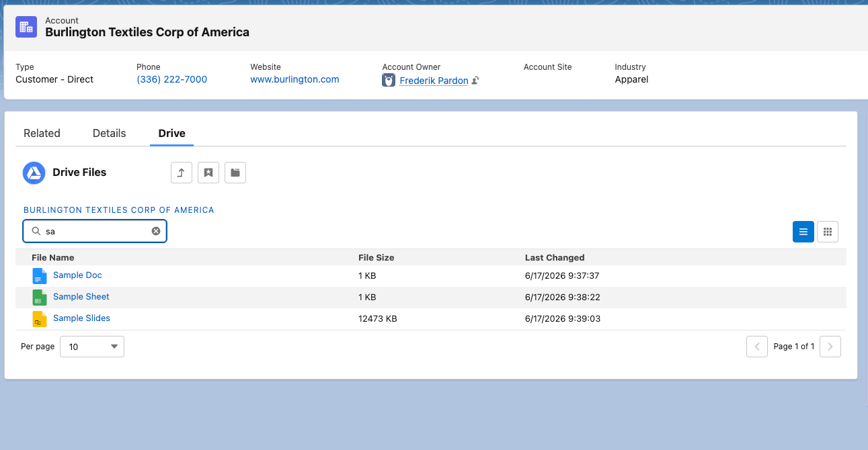The height and width of the screenshot is (450, 868).
Task: Click the Drive Files heading
Action: [x=79, y=173]
